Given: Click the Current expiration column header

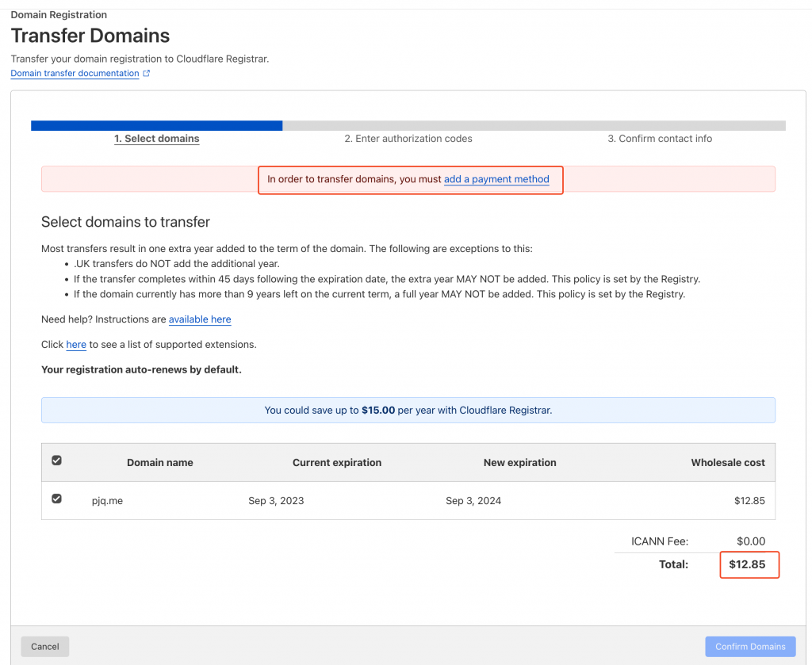Looking at the screenshot, I should click(x=337, y=463).
